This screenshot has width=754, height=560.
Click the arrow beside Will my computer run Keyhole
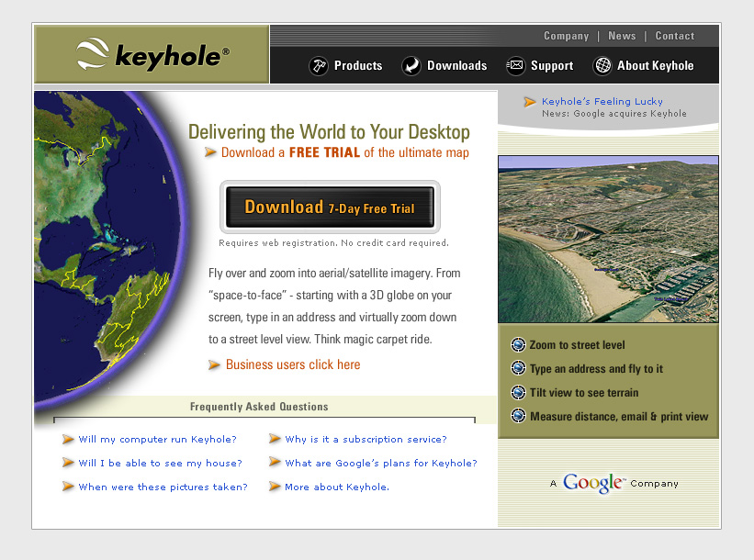68,439
